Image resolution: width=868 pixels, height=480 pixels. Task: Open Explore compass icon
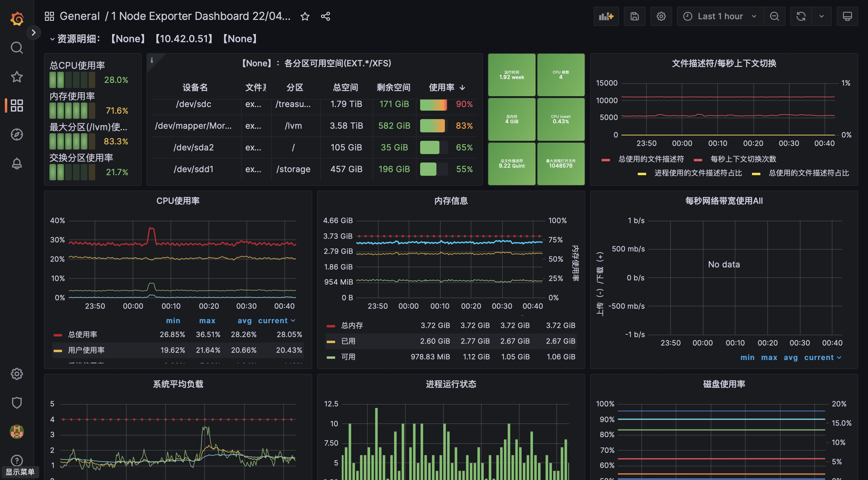[17, 134]
